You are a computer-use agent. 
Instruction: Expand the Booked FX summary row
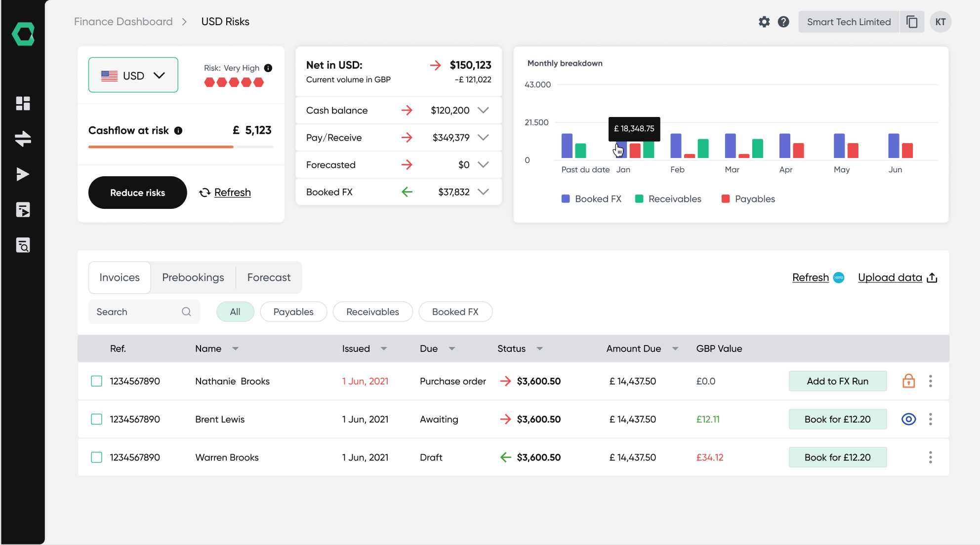pyautogui.click(x=483, y=192)
